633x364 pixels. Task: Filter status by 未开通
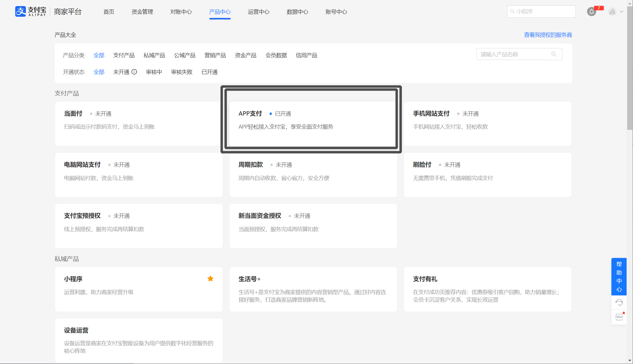tap(121, 72)
